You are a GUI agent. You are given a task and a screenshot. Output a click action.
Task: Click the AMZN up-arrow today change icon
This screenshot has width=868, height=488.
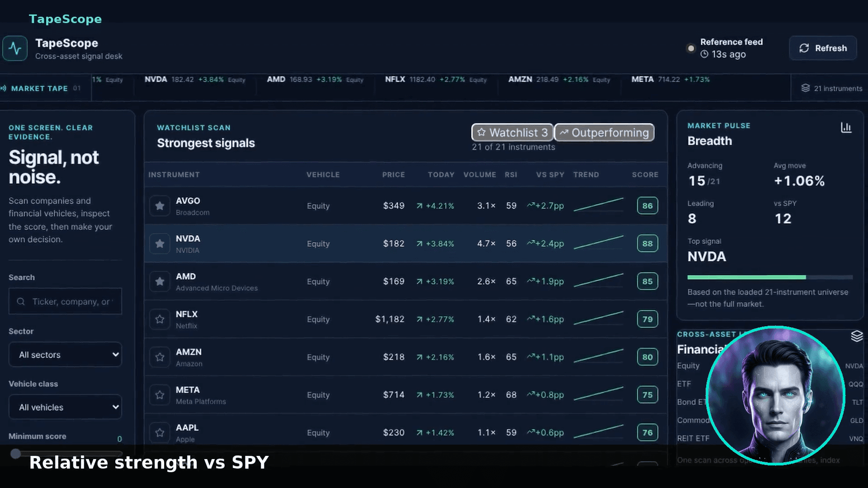[420, 357]
